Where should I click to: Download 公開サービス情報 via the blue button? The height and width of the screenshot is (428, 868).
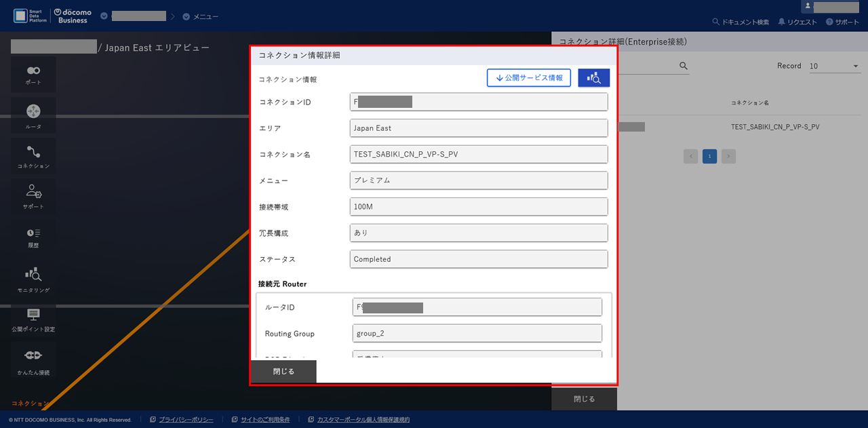(x=528, y=77)
